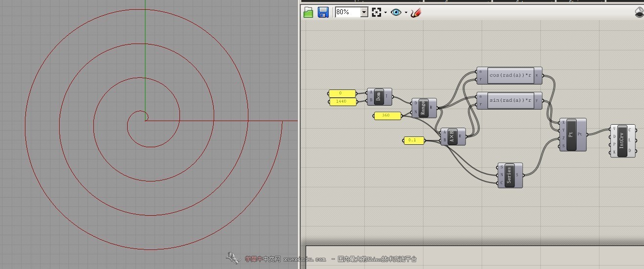Select the Dom component on canvas
Viewport: 644px width, 269px height.
click(379, 97)
